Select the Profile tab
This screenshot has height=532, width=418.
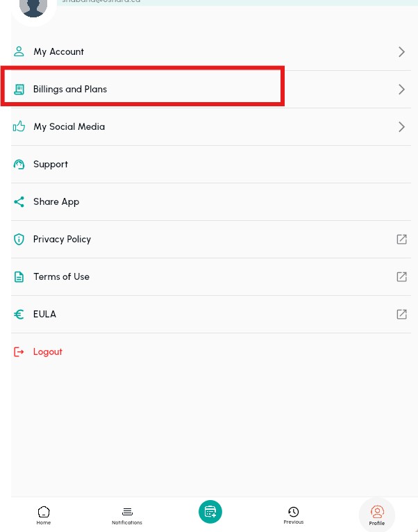click(377, 515)
